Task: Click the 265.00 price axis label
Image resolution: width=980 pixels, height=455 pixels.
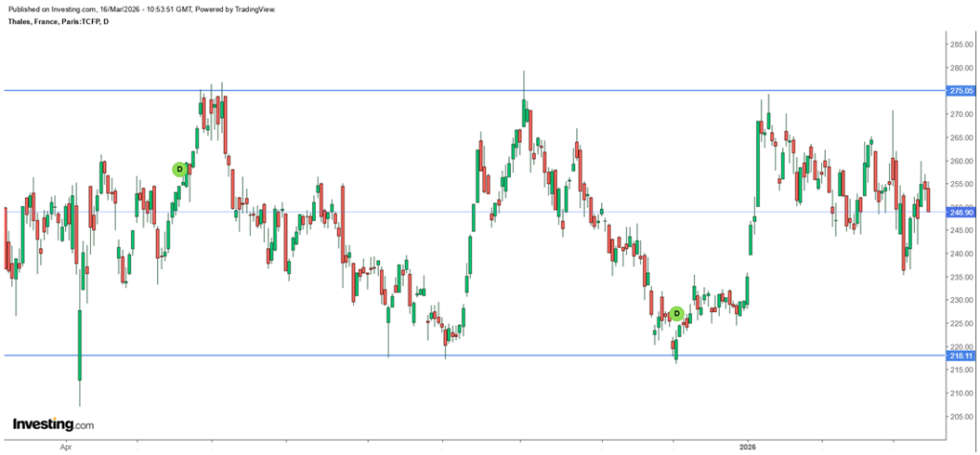Action: (960, 137)
